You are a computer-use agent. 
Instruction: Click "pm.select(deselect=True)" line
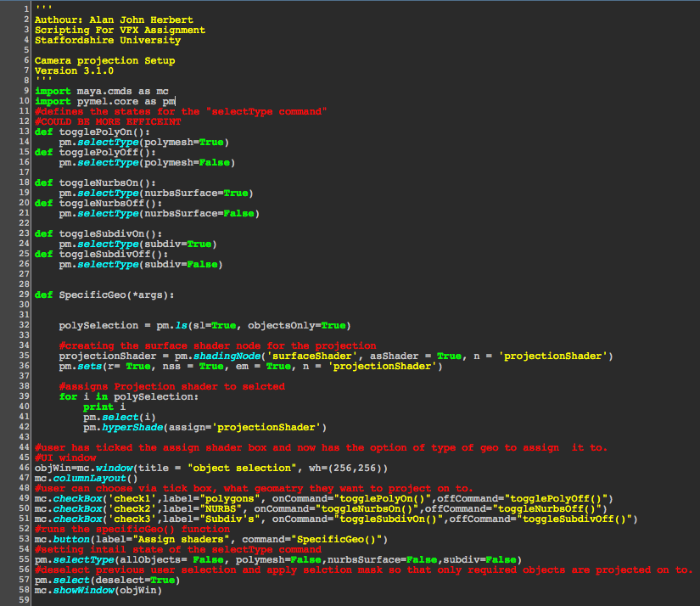click(x=108, y=580)
